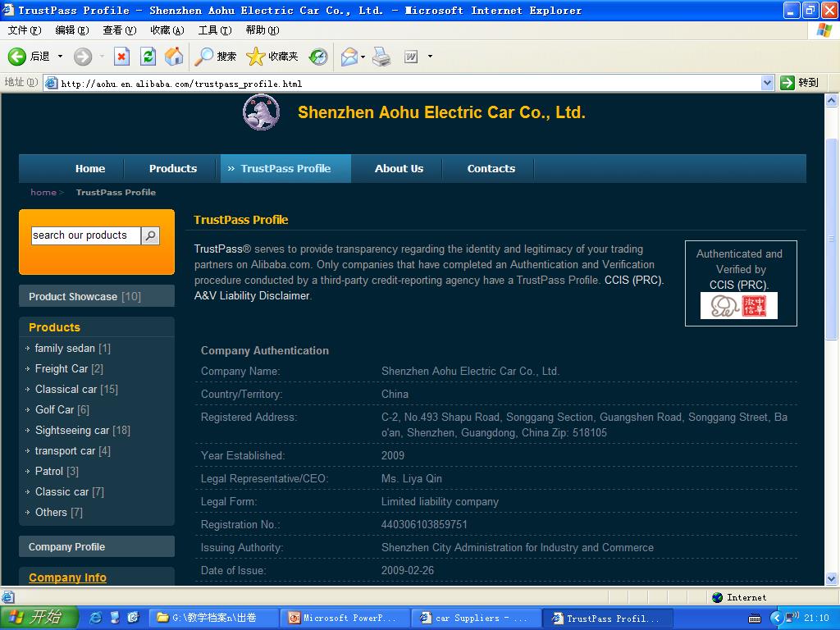Open the Favorites star icon
Viewport: 840px width, 630px height.
[x=256, y=57]
